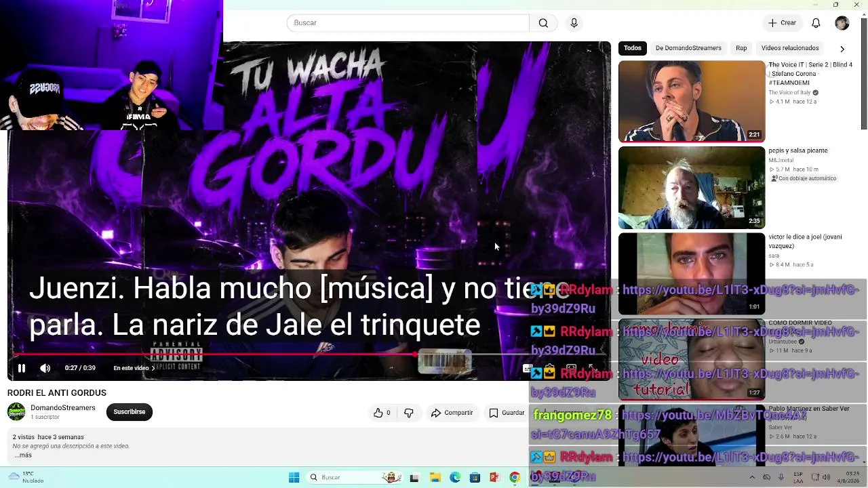Open DomandoStreamers channel name link
Viewport: 868px width, 488px height.
click(x=63, y=408)
